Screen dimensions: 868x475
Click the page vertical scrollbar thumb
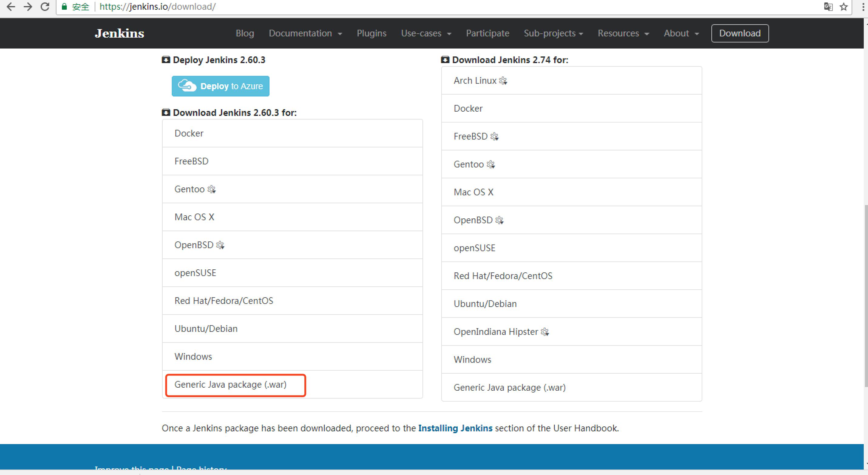pyautogui.click(x=866, y=295)
